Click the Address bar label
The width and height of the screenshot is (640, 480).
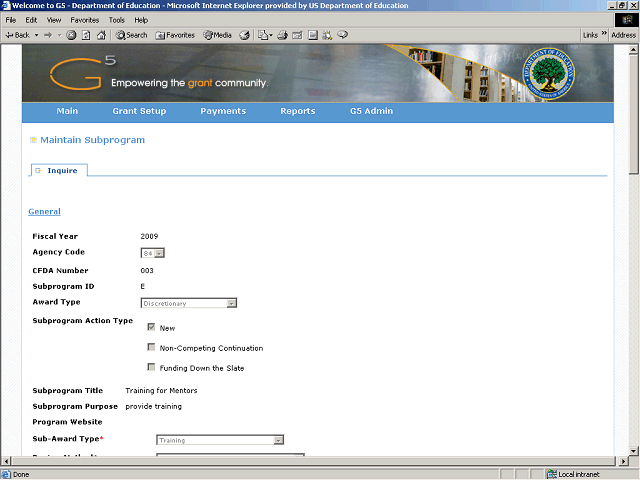[x=623, y=35]
